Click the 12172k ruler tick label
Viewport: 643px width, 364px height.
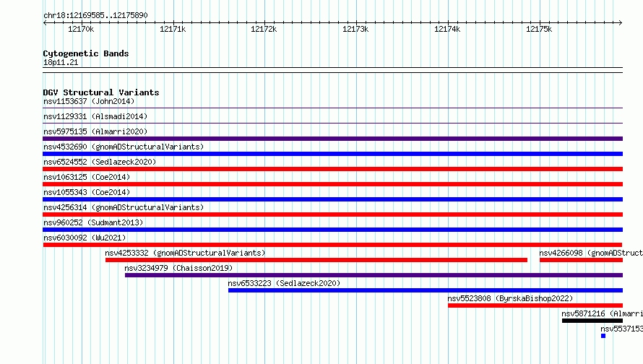[x=264, y=29]
